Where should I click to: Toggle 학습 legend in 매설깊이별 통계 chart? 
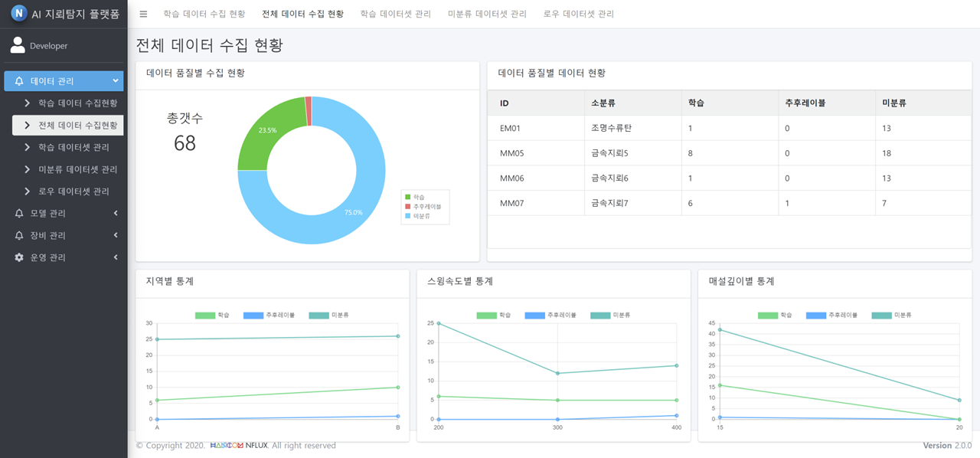[x=775, y=316]
